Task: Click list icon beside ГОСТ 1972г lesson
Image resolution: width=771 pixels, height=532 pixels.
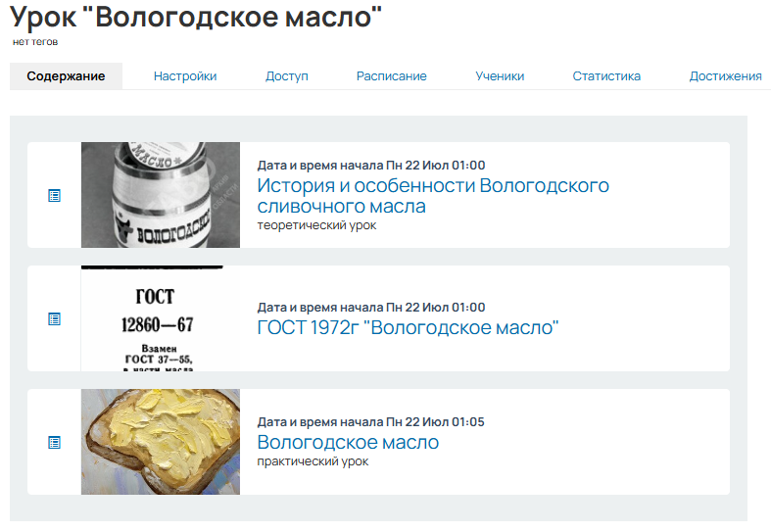Action: [x=54, y=319]
